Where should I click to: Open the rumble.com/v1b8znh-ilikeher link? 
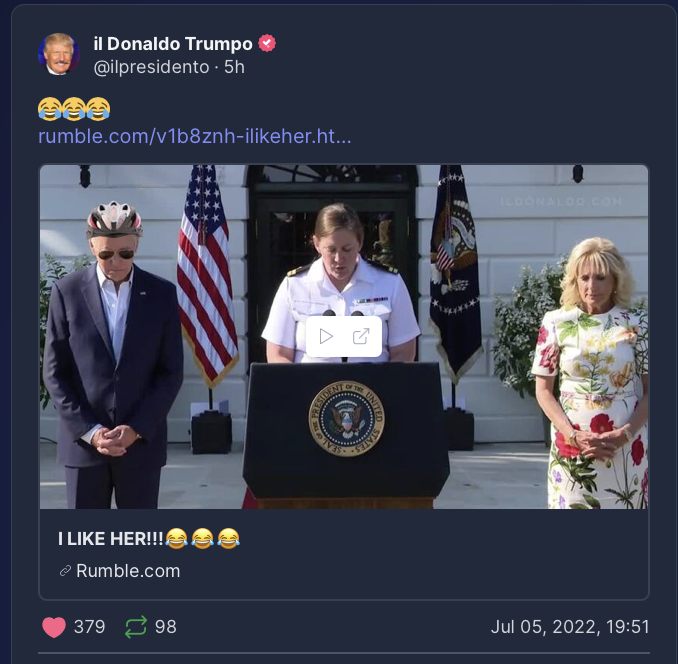[195, 136]
